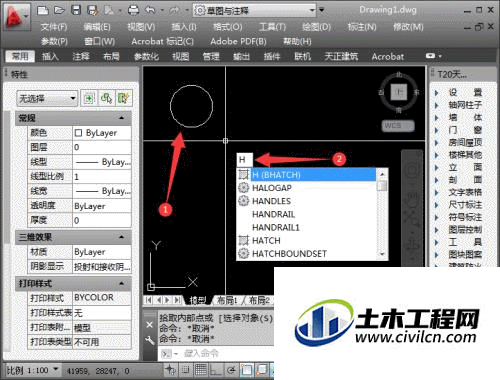
Task: Jump to last layout tab arrow
Action: [177, 300]
